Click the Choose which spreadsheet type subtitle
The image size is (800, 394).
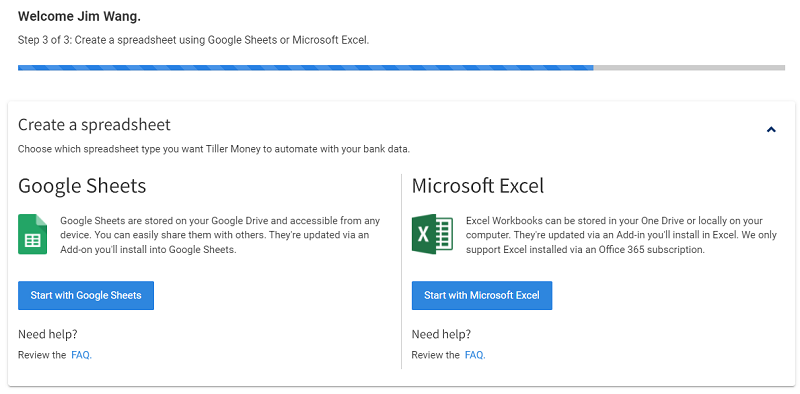point(214,150)
